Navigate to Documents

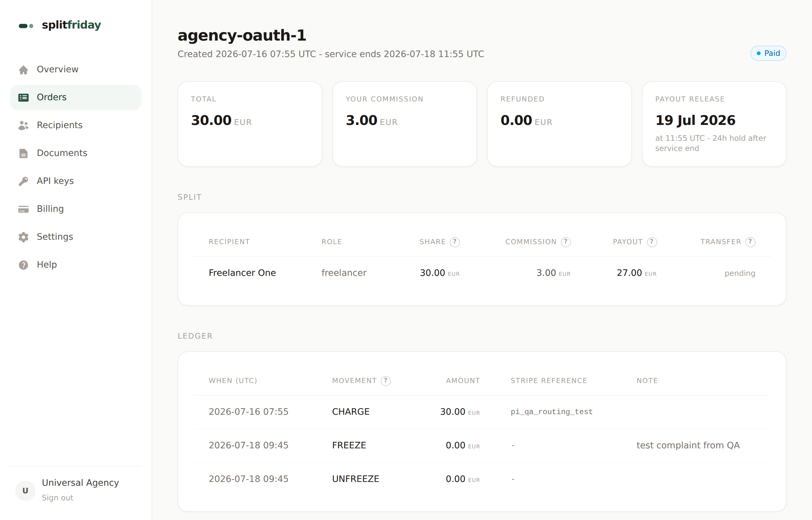pyautogui.click(x=76, y=153)
